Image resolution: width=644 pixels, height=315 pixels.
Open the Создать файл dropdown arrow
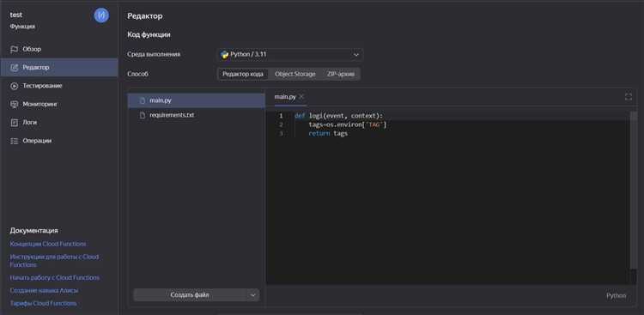coord(253,295)
